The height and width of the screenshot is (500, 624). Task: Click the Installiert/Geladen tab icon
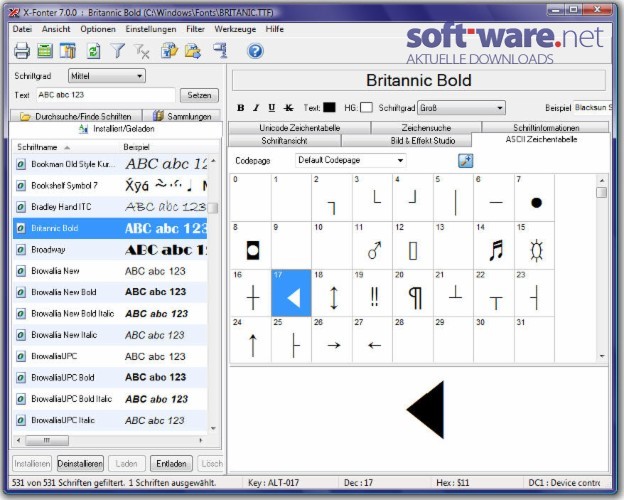(83, 129)
